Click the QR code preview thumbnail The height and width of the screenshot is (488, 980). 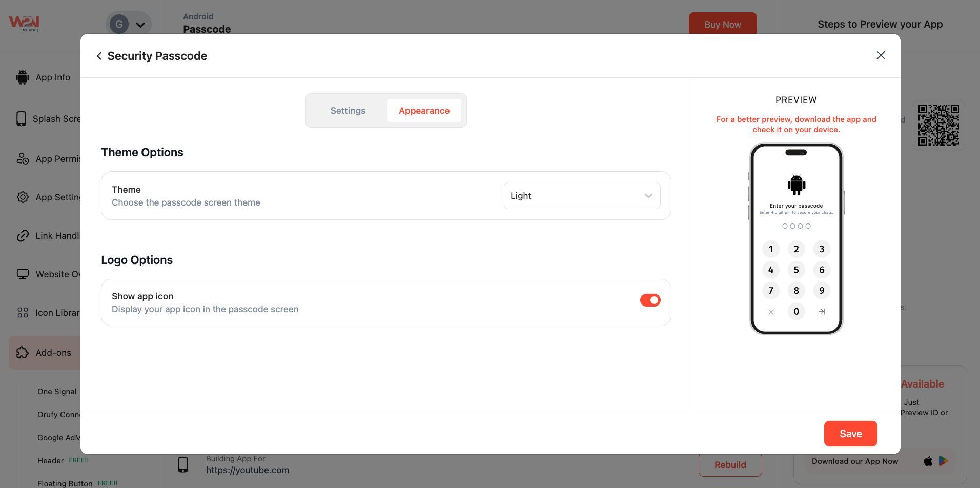(938, 124)
